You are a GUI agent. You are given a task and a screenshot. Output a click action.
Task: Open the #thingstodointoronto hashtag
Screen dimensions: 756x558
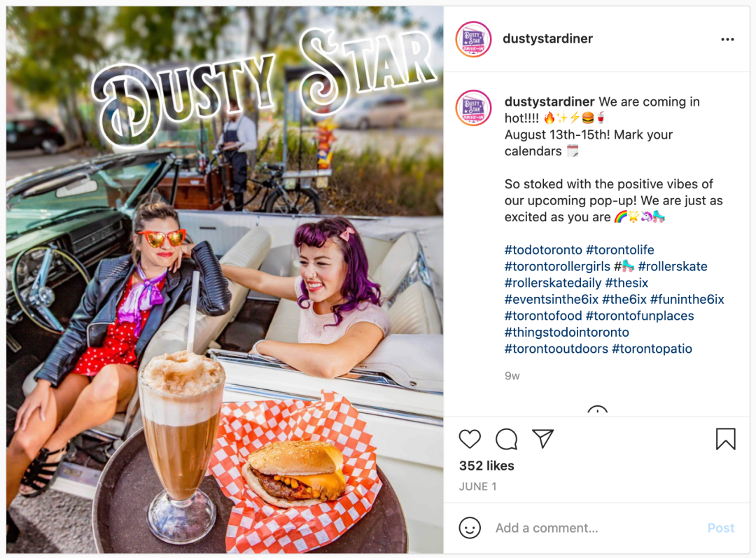tap(566, 333)
